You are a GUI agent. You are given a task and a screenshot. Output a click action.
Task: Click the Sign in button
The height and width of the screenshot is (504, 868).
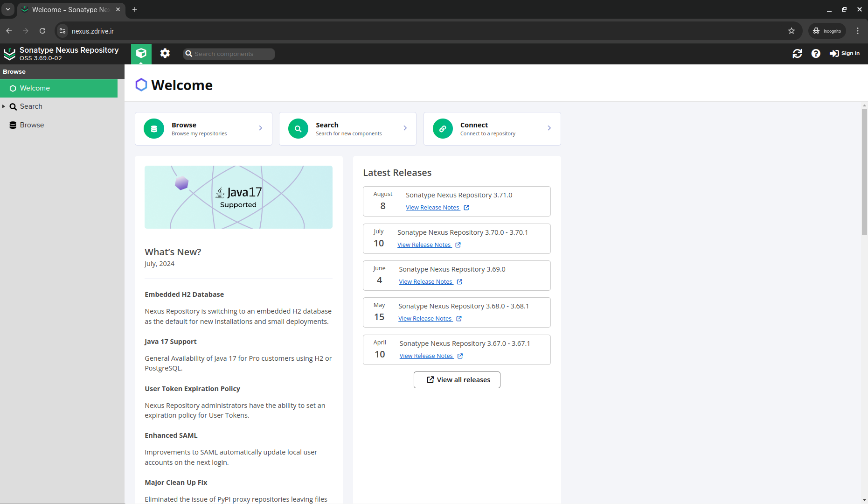(845, 54)
